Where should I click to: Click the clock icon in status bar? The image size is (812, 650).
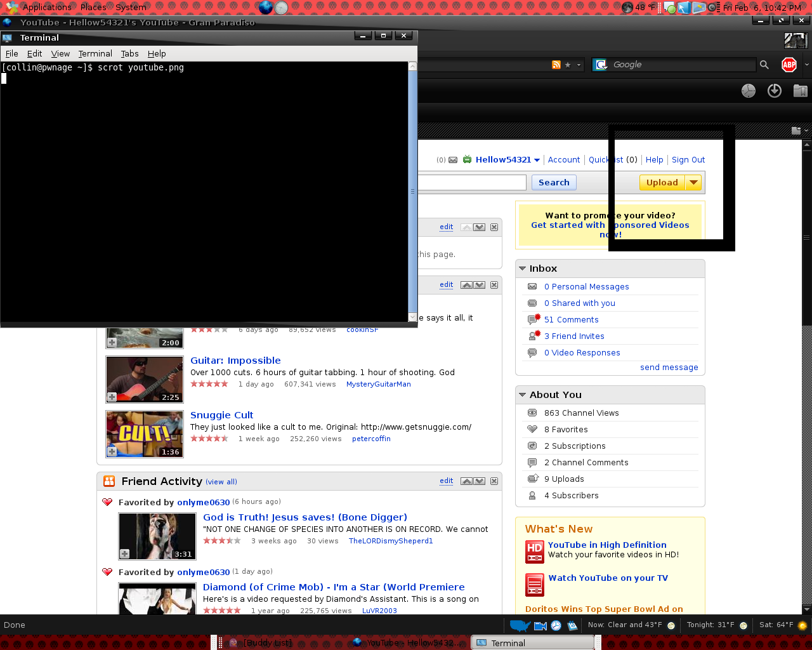click(x=556, y=626)
